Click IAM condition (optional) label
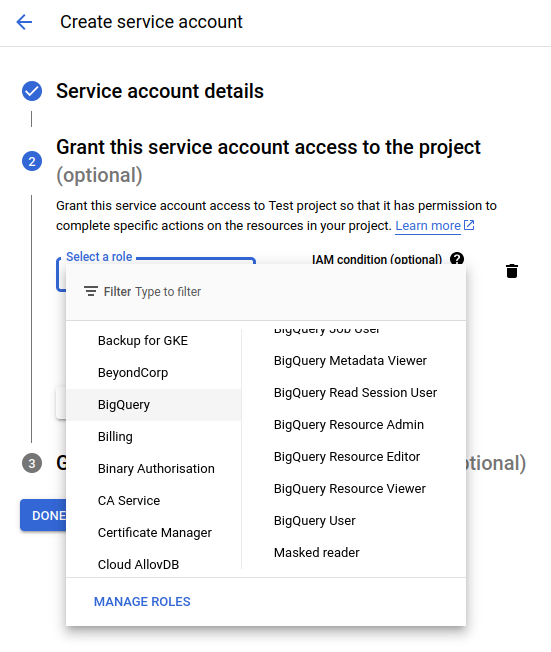 tap(377, 259)
